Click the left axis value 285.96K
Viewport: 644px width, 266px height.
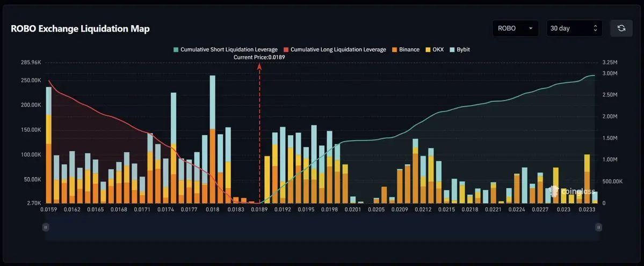[31, 63]
